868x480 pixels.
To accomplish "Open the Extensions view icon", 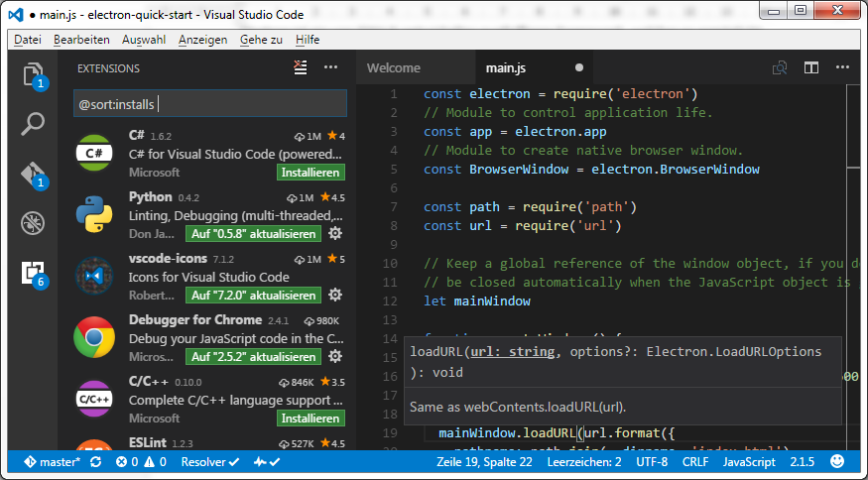I will point(33,273).
